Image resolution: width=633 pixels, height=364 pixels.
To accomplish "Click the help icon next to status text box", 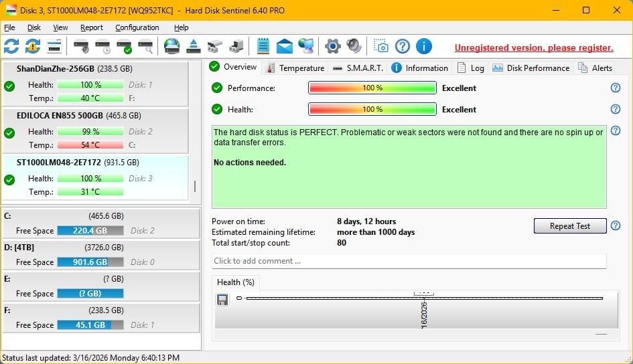I will 615,130.
